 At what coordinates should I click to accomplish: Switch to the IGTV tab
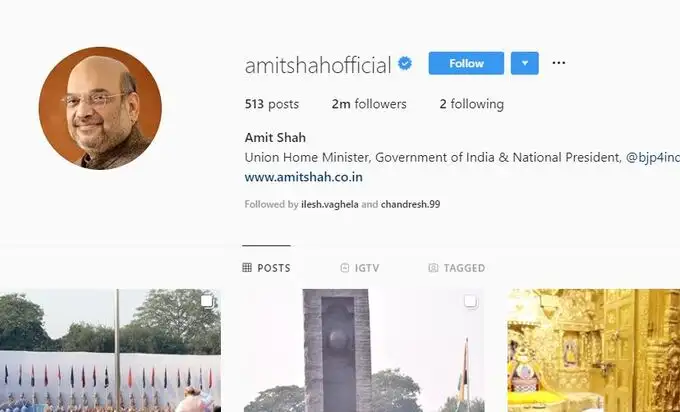(360, 268)
